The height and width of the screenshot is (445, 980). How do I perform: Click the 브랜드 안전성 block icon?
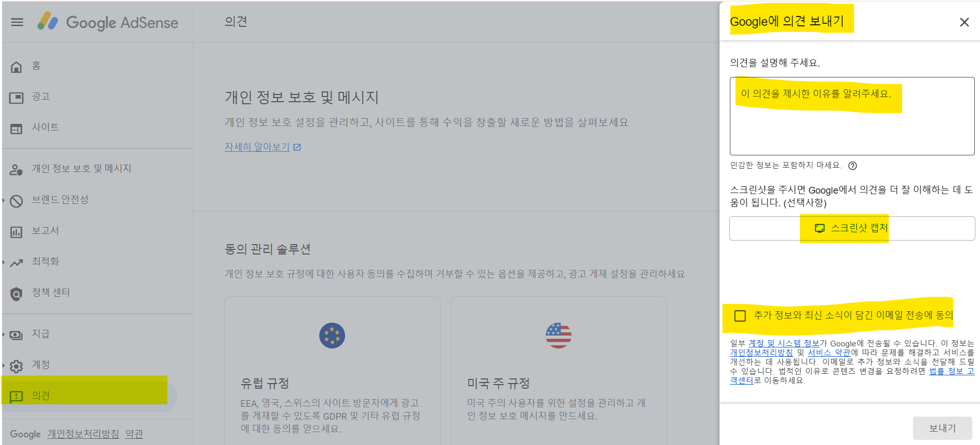[x=17, y=201]
